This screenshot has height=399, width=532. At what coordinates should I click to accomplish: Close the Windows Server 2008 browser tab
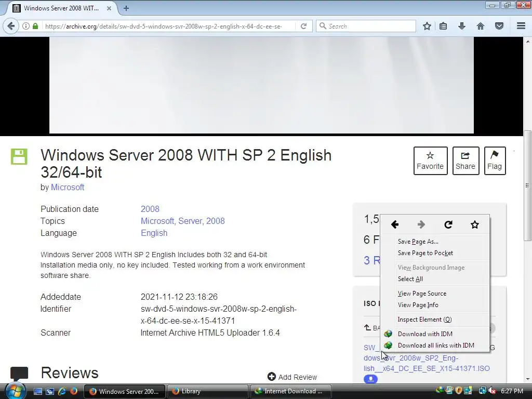109,8
